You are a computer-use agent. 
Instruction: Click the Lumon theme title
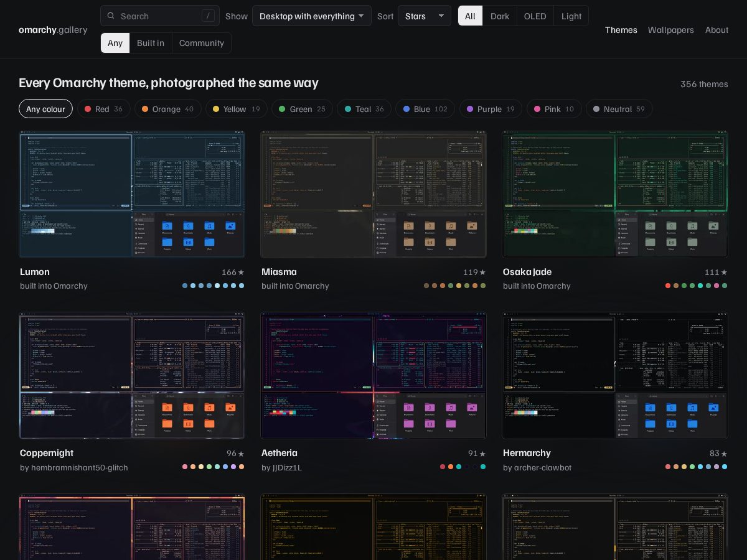[x=35, y=272]
